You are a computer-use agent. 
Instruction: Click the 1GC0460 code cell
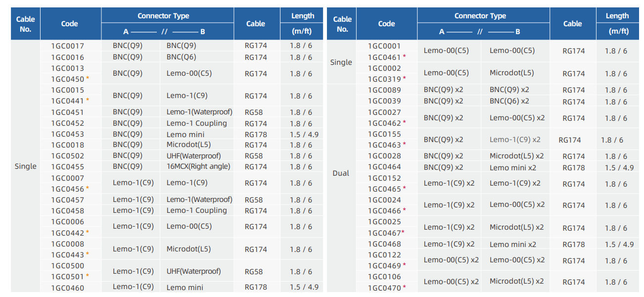coord(68,288)
